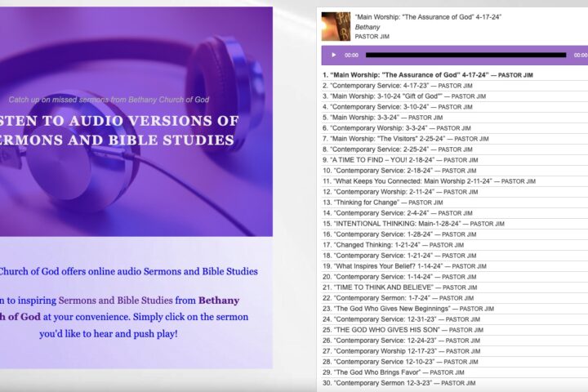Select track 1 "The Assurance of God" 4-17-24
Screen dimensions: 588x392
pos(455,75)
